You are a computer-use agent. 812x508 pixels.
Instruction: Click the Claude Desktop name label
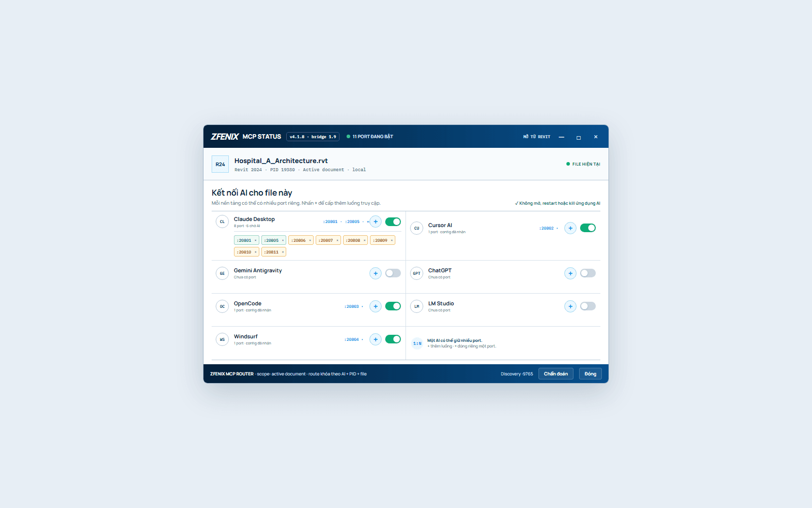(x=254, y=219)
